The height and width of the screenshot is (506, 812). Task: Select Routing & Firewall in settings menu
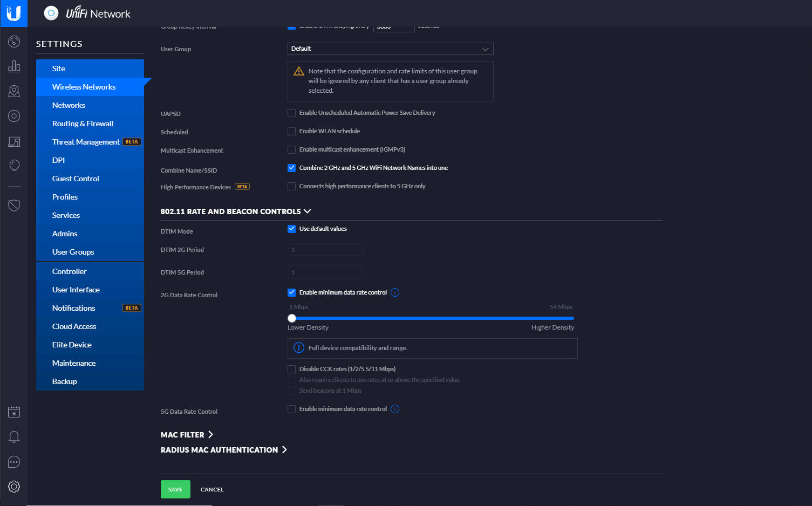coord(83,124)
